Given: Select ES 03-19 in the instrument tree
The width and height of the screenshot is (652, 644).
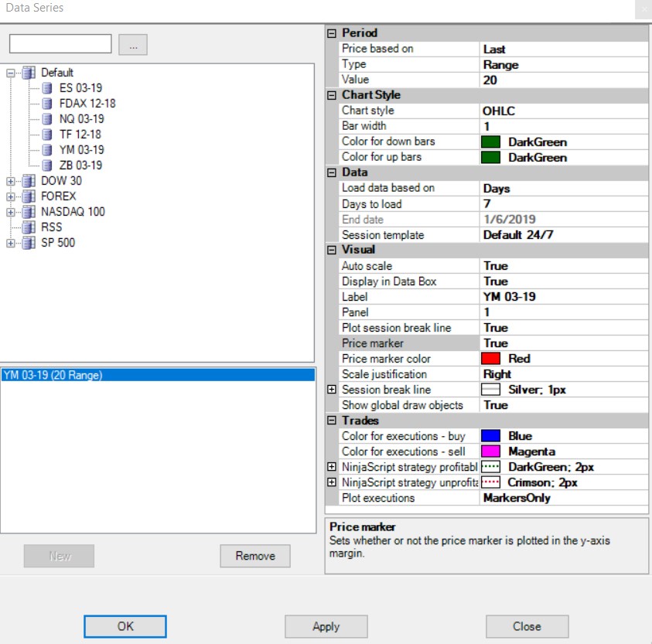Looking at the screenshot, I should (80, 88).
